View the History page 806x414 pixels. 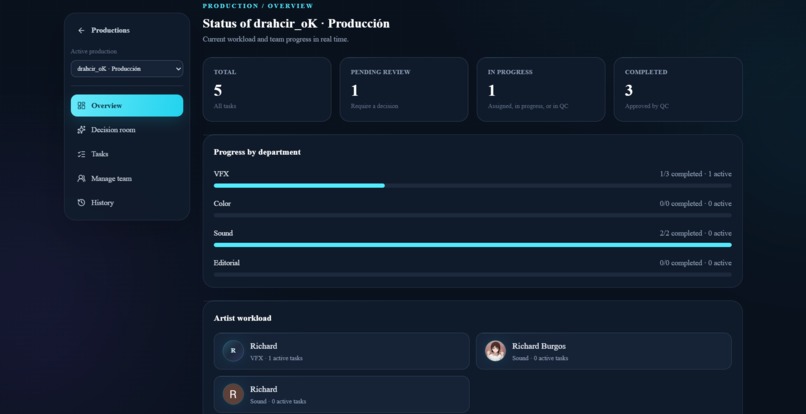pyautogui.click(x=127, y=203)
